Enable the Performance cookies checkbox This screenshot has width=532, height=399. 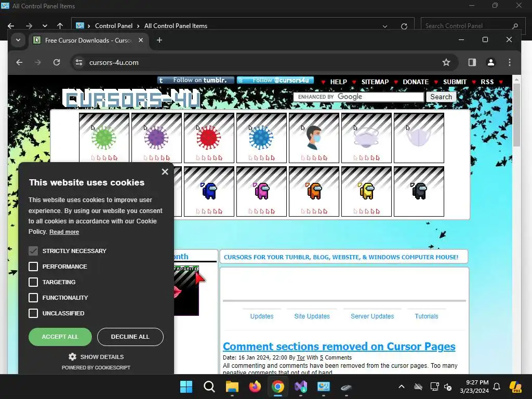pos(33,267)
